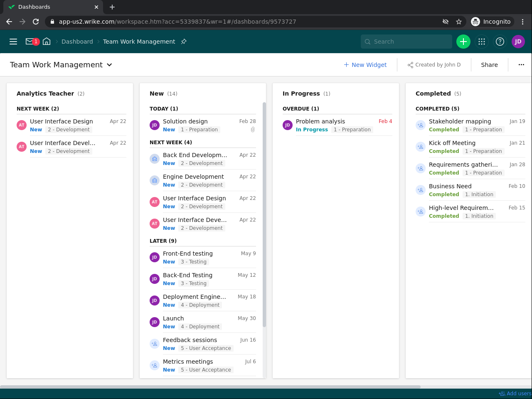Open the three-dot dashboard options menu
Screen dimensions: 532x399
521,65
